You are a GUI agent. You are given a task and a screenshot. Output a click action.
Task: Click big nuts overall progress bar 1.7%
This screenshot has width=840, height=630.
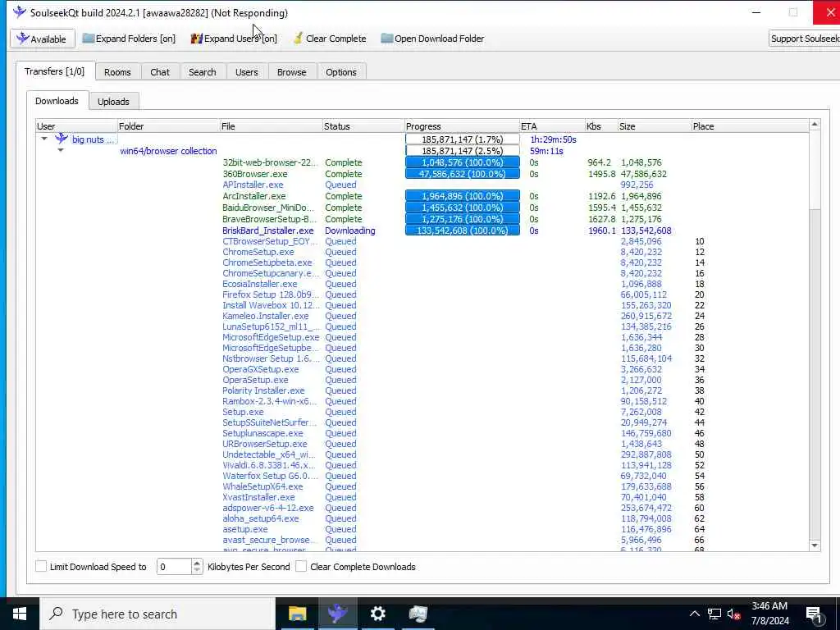(463, 139)
